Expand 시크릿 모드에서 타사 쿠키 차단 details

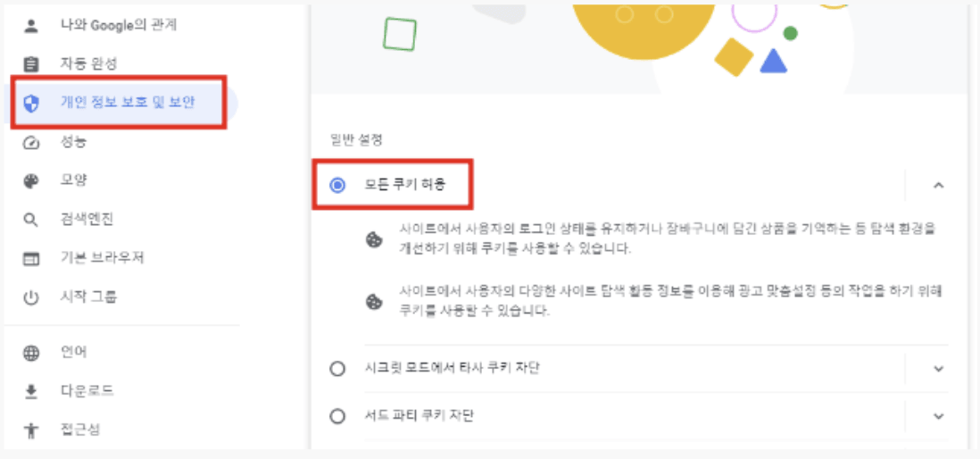pos(938,368)
